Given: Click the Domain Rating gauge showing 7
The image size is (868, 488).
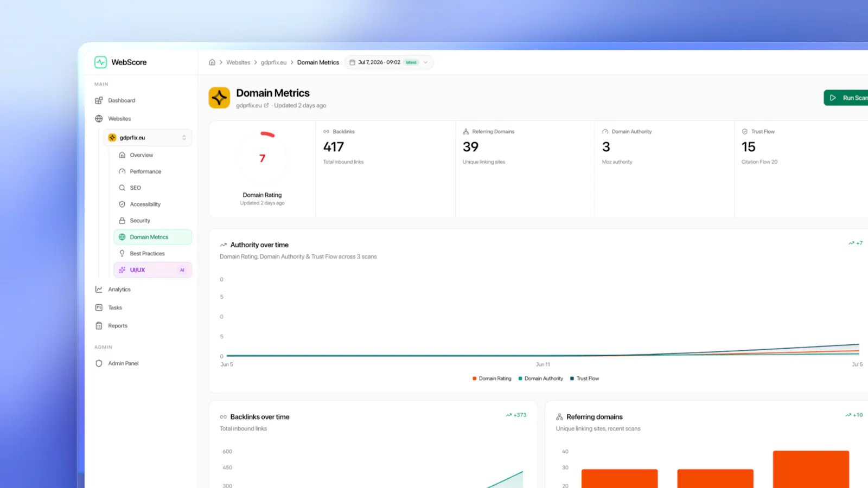Looking at the screenshot, I should click(x=262, y=158).
